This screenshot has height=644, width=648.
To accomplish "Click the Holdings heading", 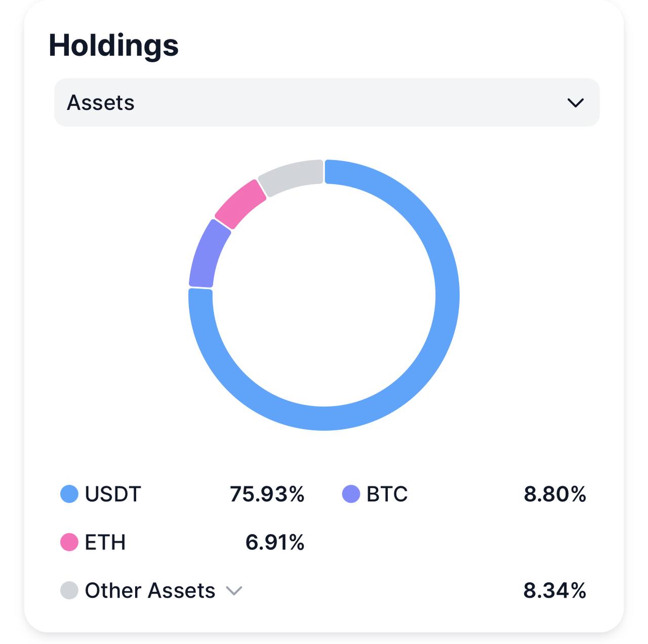I will (113, 45).
